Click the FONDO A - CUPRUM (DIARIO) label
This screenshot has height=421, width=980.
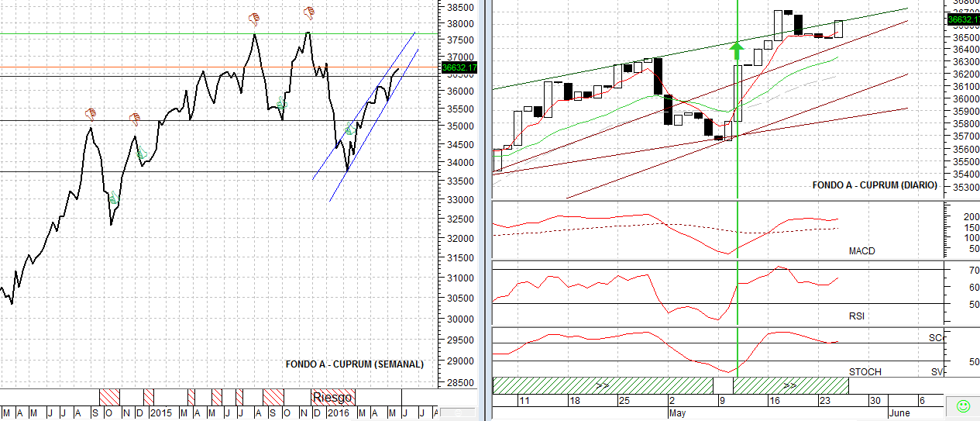click(875, 185)
